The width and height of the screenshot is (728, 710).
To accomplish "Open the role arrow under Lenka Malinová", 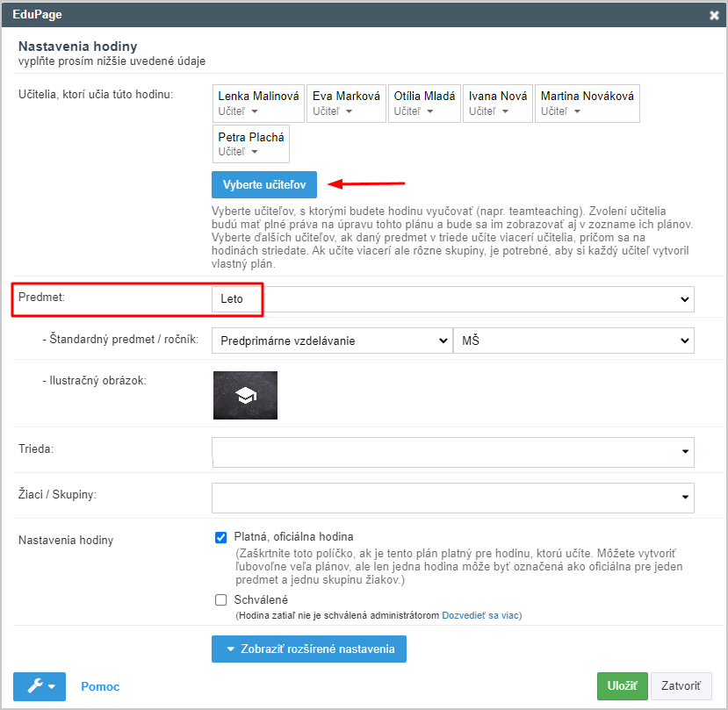I will click(x=255, y=111).
